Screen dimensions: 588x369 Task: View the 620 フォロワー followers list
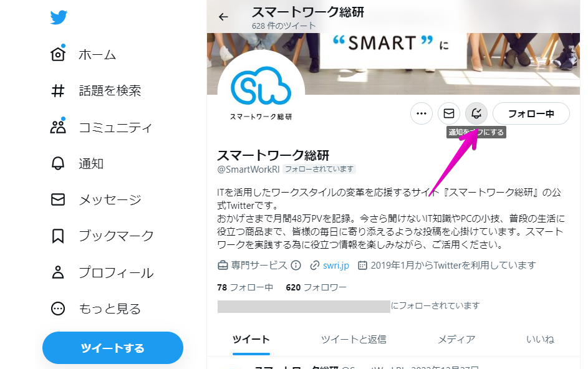316,287
